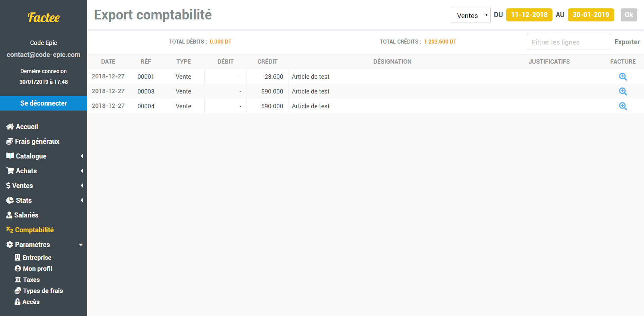Select the Accès padlock icon
The width and height of the screenshot is (644, 316).
coord(18,302)
